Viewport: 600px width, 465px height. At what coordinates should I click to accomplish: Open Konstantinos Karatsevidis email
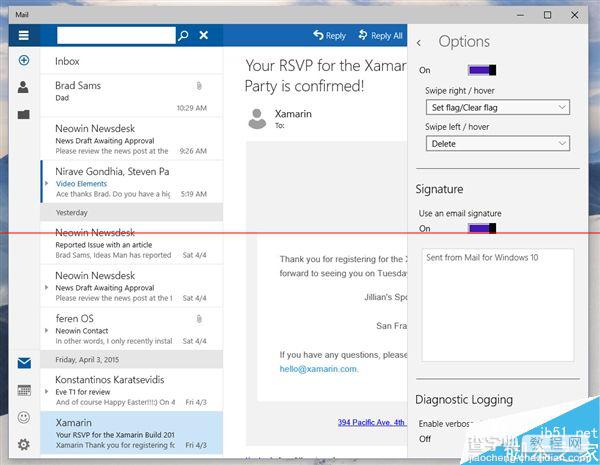coord(132,390)
